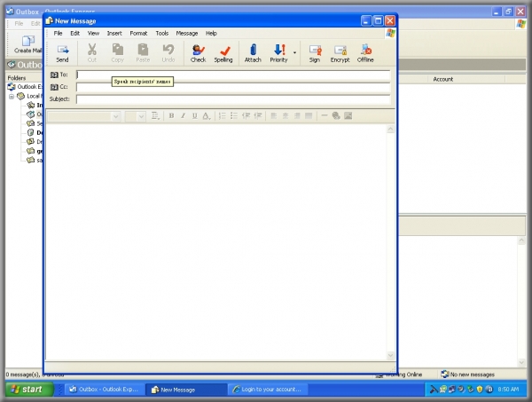Justify the text
Screen dimensions: 532x402
309,116
